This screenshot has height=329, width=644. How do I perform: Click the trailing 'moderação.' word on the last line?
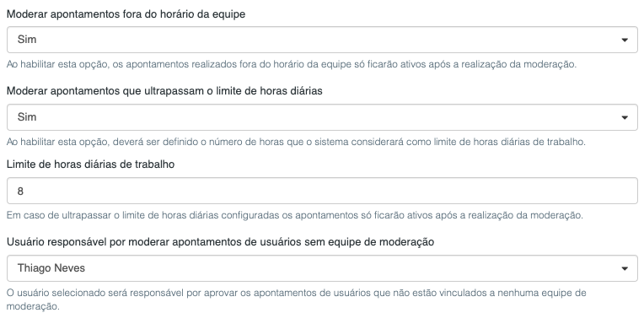click(x=33, y=306)
